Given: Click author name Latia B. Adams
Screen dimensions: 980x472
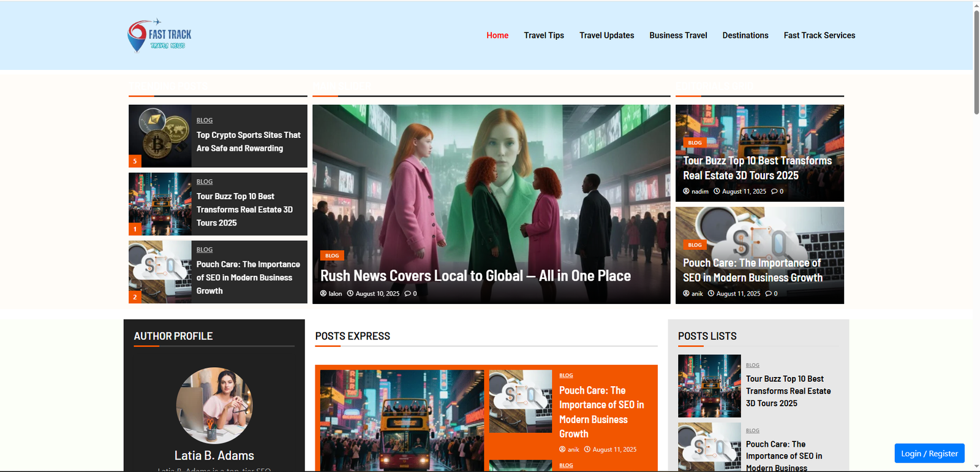Looking at the screenshot, I should pyautogui.click(x=214, y=455).
